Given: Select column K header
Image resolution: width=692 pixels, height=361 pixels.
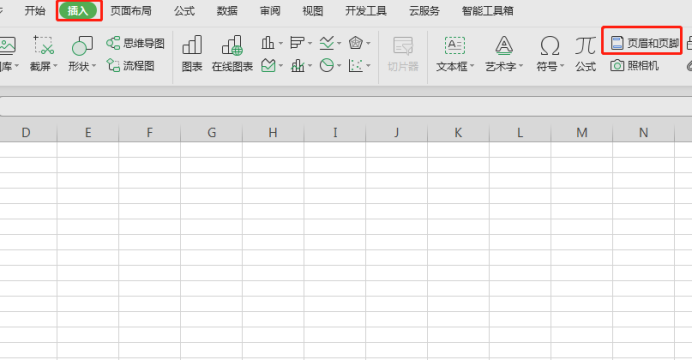Looking at the screenshot, I should click(458, 132).
